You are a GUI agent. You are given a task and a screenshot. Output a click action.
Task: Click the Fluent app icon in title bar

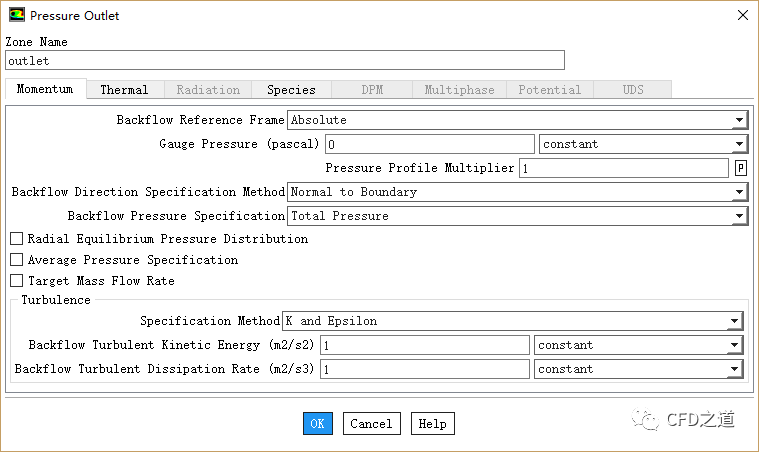[17, 15]
